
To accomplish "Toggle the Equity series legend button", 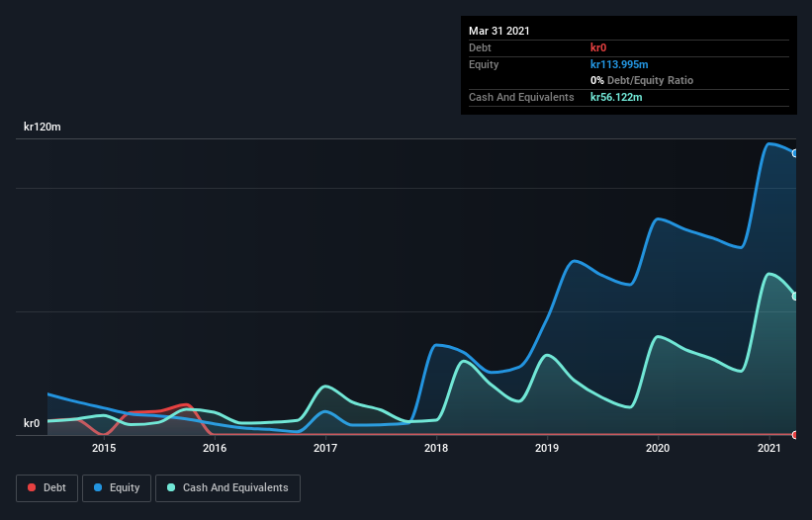I will [117, 488].
